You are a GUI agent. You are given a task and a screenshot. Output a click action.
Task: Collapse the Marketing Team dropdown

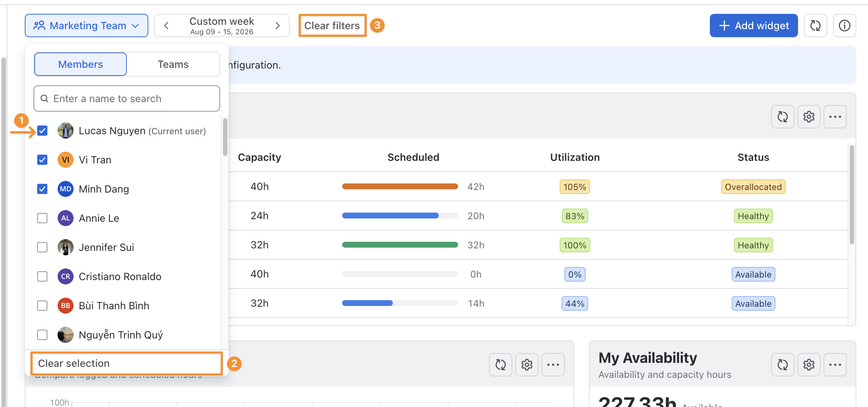86,26
